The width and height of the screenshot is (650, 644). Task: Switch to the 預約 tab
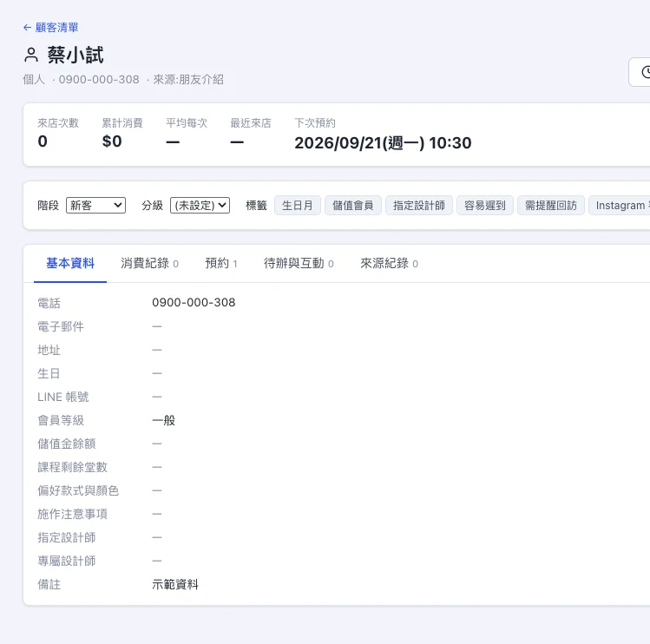coord(221,263)
